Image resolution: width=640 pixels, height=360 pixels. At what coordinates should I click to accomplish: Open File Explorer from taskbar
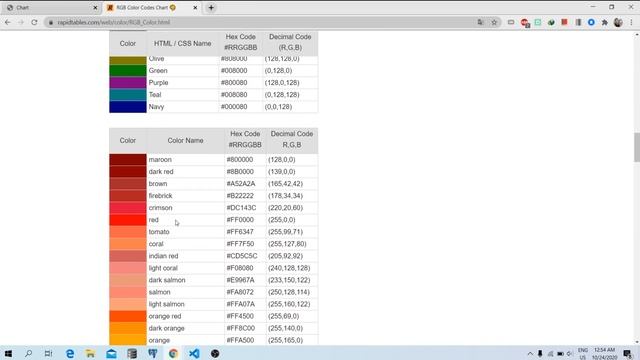pos(90,353)
